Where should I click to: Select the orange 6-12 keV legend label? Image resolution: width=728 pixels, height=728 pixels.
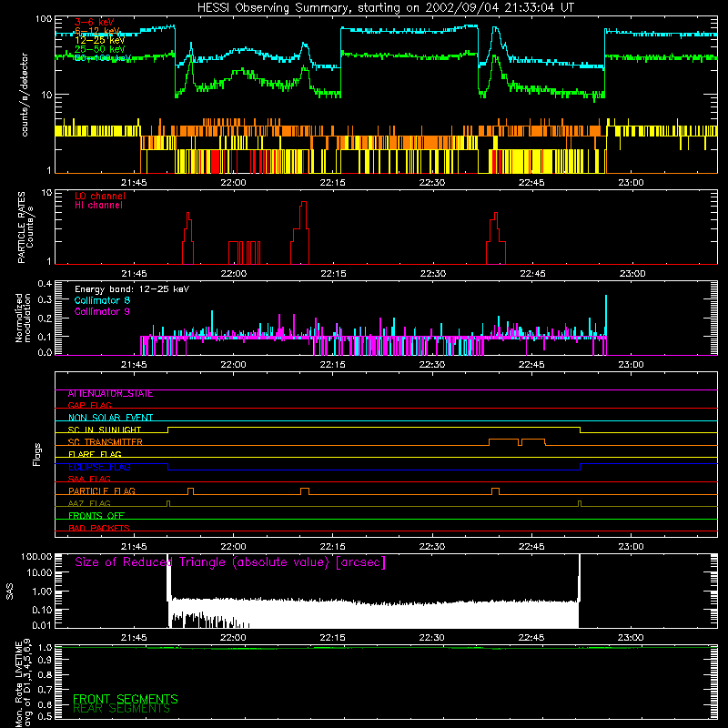tap(97, 31)
